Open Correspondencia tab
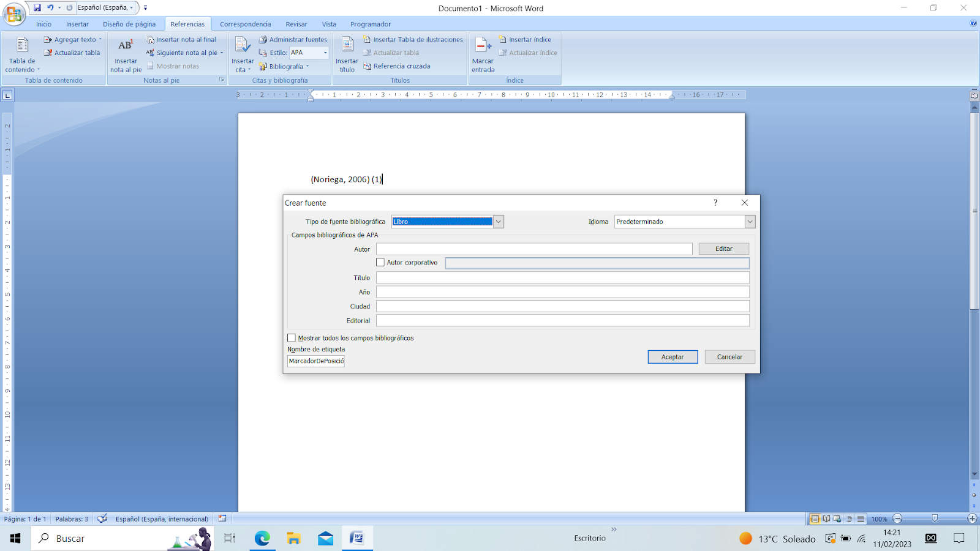 (x=245, y=24)
